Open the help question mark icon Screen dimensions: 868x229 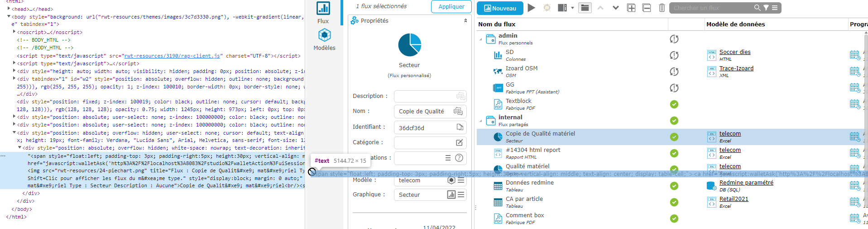tap(459, 158)
